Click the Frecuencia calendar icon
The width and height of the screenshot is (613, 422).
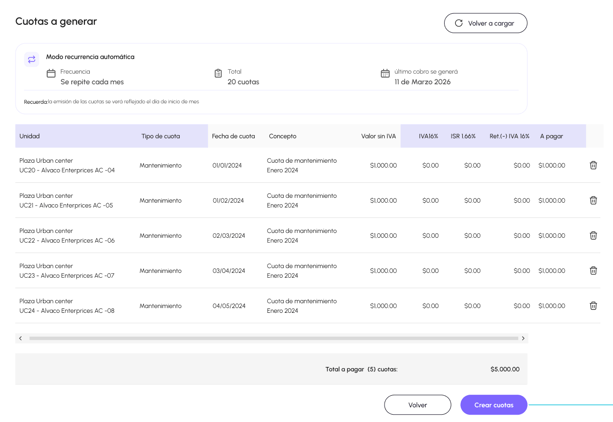51,74
